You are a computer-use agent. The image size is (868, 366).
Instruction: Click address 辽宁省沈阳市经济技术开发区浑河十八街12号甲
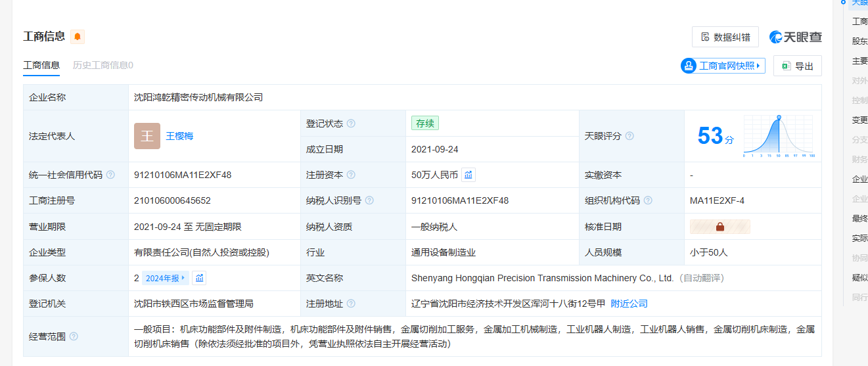pos(508,304)
